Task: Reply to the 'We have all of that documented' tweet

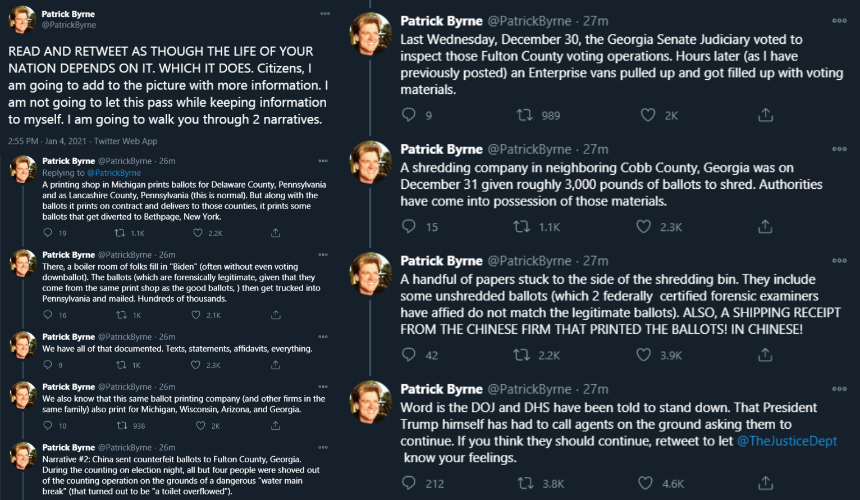Action: point(48,365)
